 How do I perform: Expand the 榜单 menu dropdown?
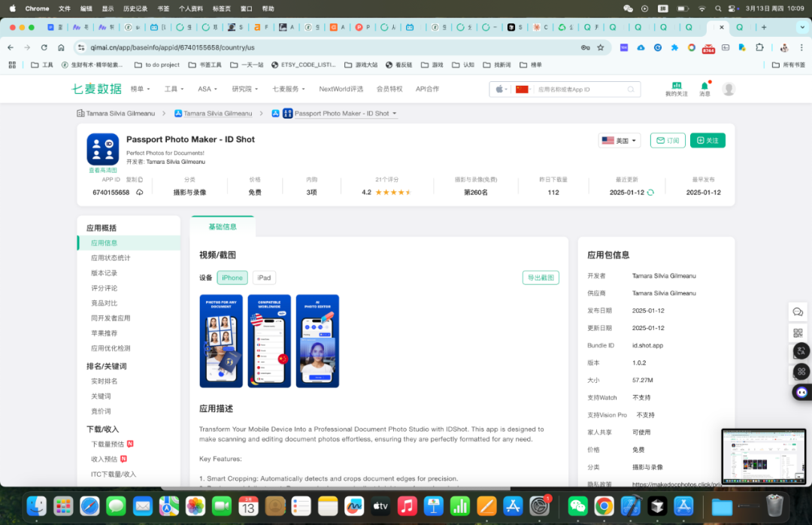140,90
